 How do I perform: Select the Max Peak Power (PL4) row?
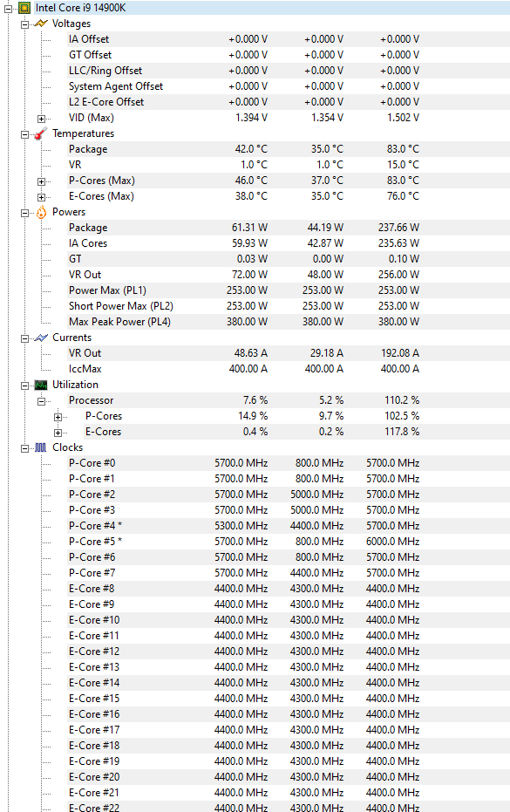[x=289, y=322]
